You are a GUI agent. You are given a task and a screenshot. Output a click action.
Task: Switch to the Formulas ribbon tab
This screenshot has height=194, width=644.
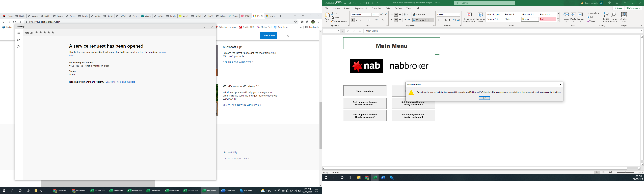376,8
